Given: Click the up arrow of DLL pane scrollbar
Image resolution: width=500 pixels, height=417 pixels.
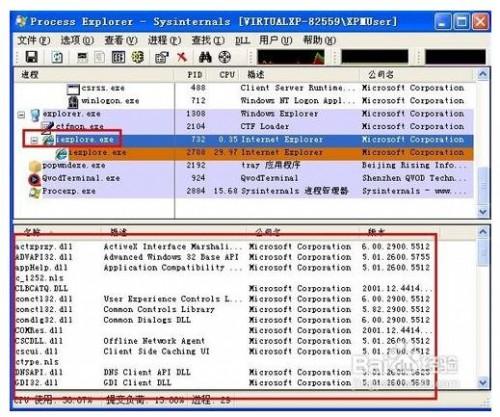Looking at the screenshot, I should (483, 232).
